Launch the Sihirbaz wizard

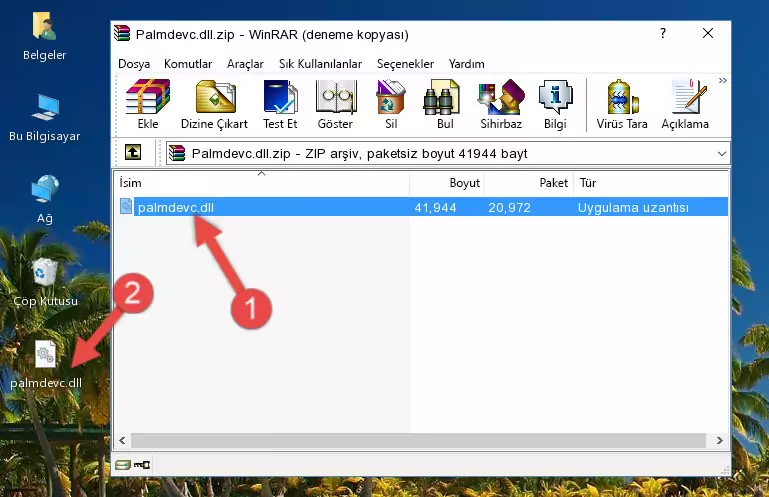pos(501,105)
